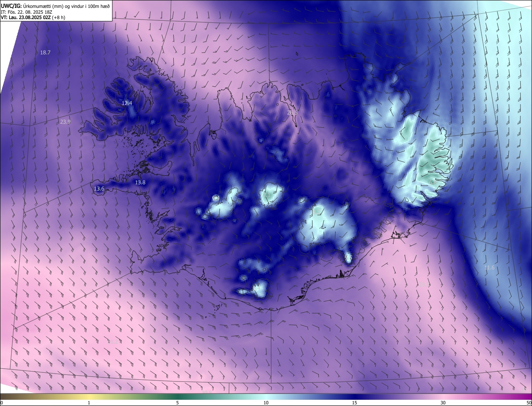532x406 pixels.
Task: Click the title 'Úrkomumætti (mm) og vindur í 100m hæð'
Action: pyautogui.click(x=66, y=6)
